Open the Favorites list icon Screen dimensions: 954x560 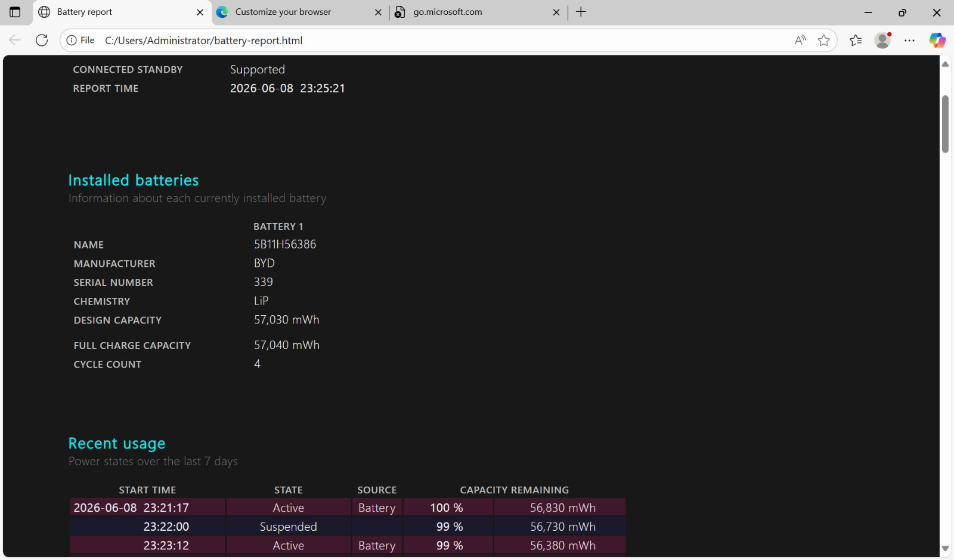point(856,40)
